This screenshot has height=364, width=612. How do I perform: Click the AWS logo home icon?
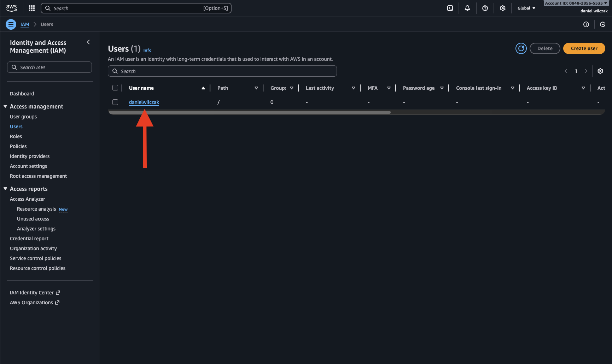[11, 8]
